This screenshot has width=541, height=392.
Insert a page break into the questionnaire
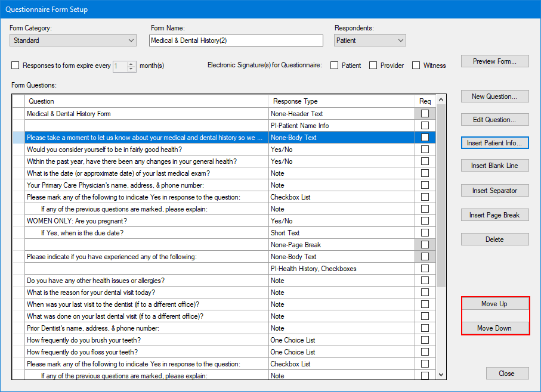494,214
